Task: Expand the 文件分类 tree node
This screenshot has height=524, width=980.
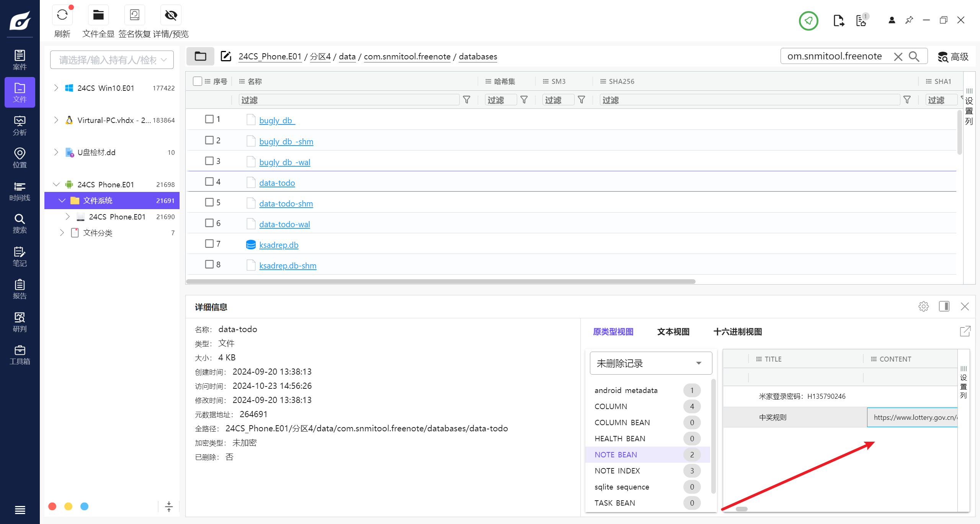Action: [x=62, y=233]
